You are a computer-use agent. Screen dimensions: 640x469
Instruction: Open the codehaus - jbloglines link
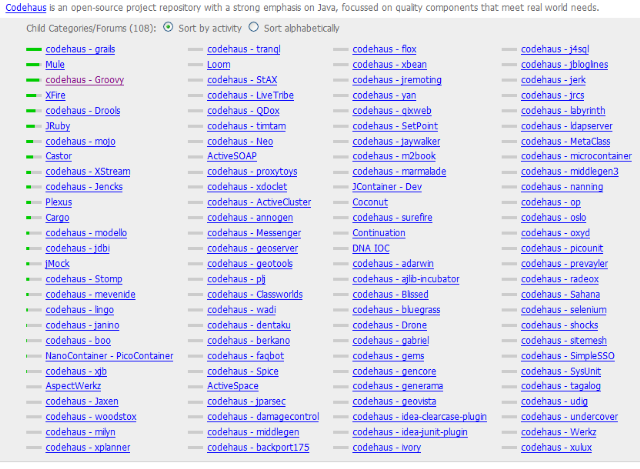click(564, 64)
